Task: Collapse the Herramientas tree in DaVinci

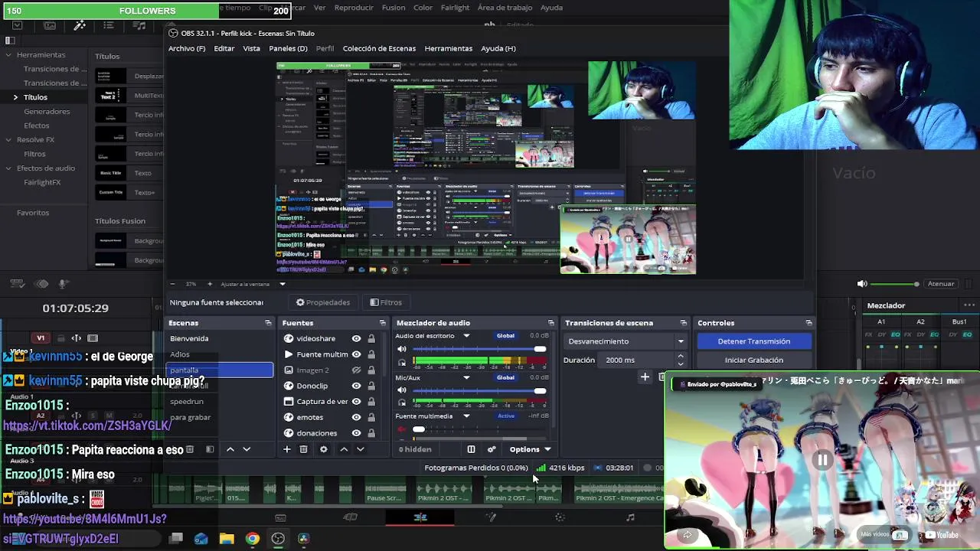Action: coord(8,55)
